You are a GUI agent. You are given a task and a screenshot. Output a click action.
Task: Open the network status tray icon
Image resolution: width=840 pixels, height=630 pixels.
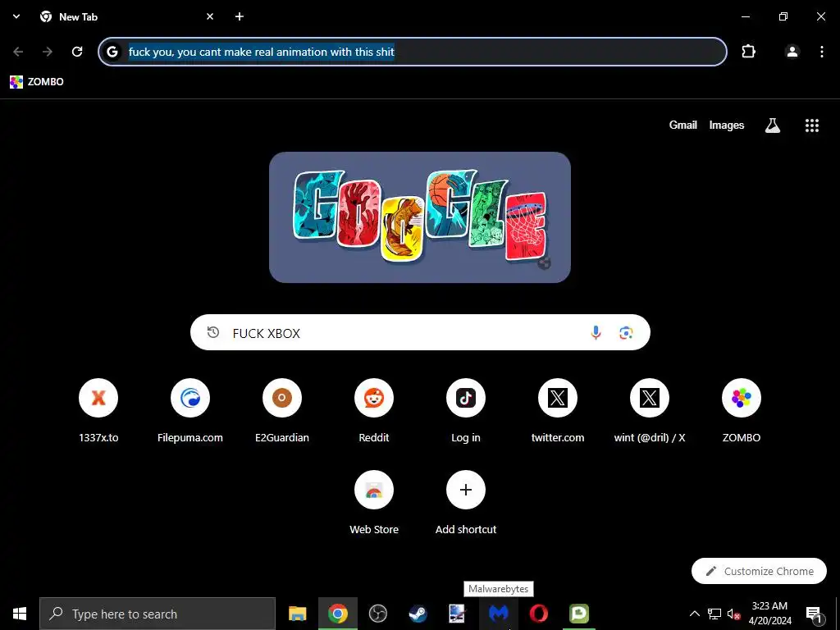714,614
